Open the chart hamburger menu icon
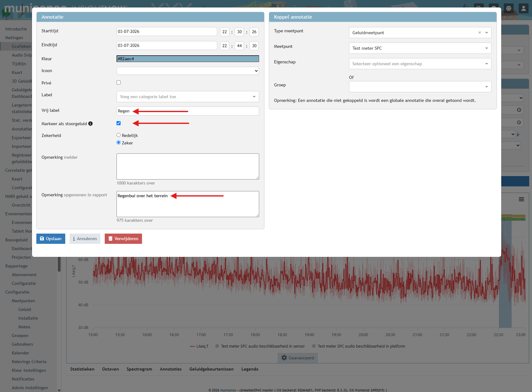The height and width of the screenshot is (392, 532). pyautogui.click(x=521, y=199)
